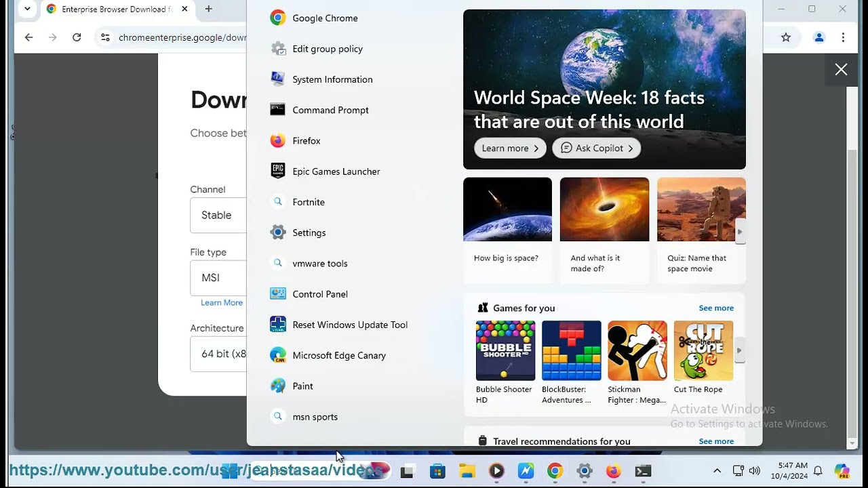Click Learn more on World Space Week
868x488 pixels.
(510, 148)
